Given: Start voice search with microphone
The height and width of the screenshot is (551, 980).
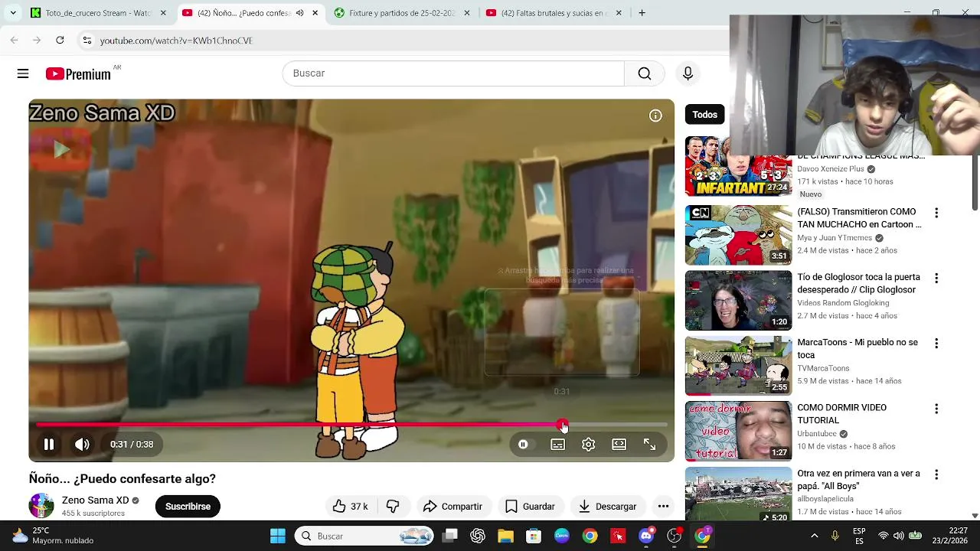Looking at the screenshot, I should click(x=688, y=73).
